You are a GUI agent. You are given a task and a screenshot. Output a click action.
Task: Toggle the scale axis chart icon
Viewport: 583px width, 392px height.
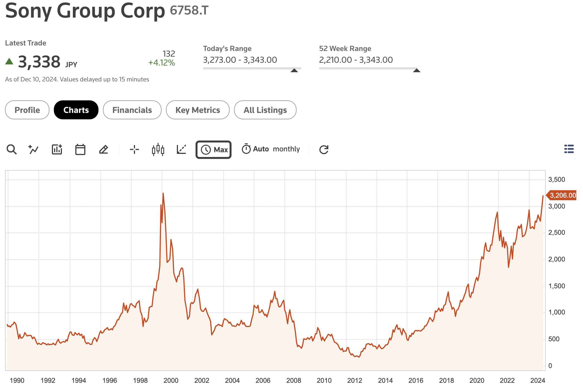pyautogui.click(x=181, y=149)
